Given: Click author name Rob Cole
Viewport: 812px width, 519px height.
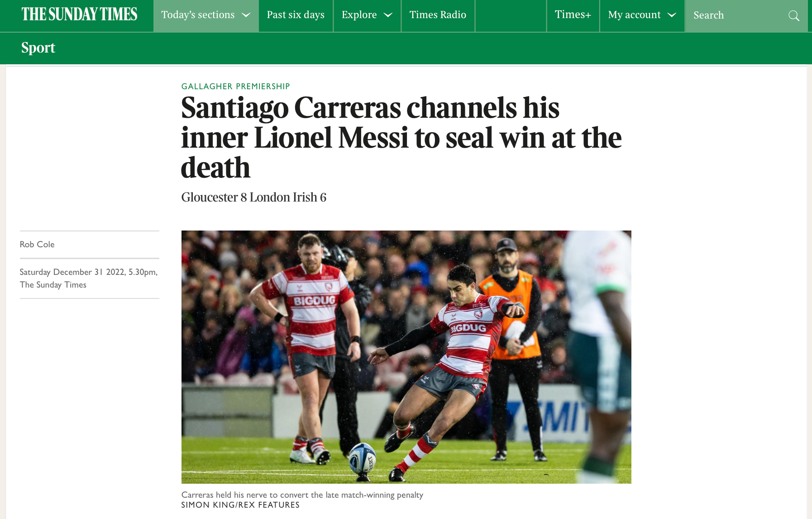Looking at the screenshot, I should 37,245.
